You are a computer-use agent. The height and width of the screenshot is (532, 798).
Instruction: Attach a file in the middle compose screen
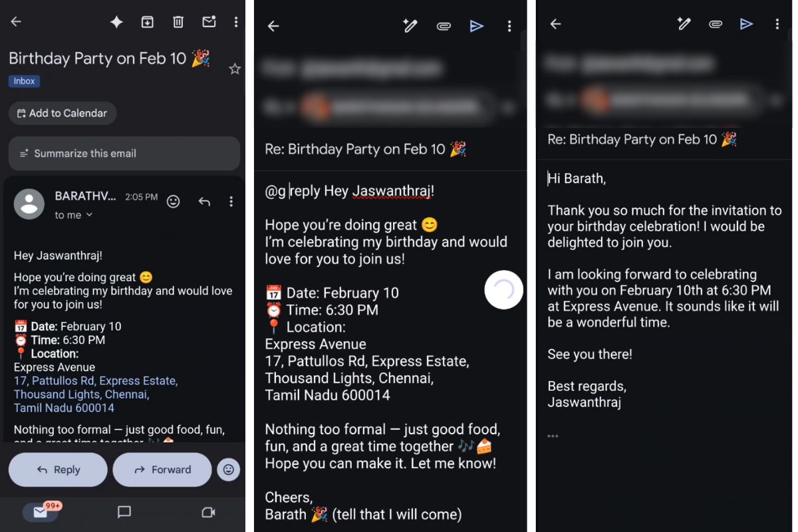[x=444, y=26]
